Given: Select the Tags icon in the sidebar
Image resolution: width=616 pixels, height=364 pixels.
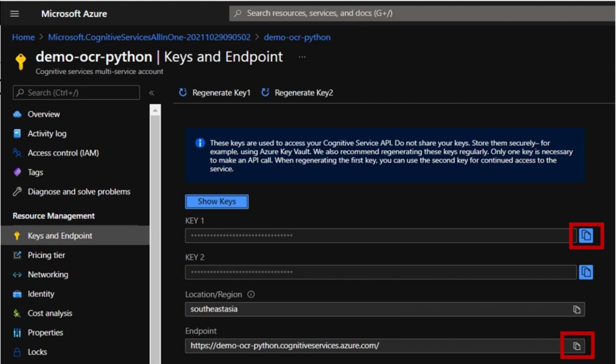Looking at the screenshot, I should [17, 172].
